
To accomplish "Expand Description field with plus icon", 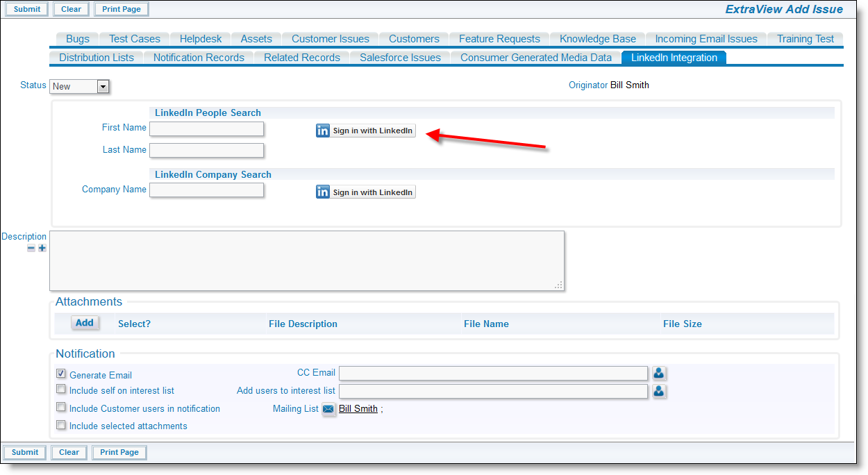I will pos(42,248).
